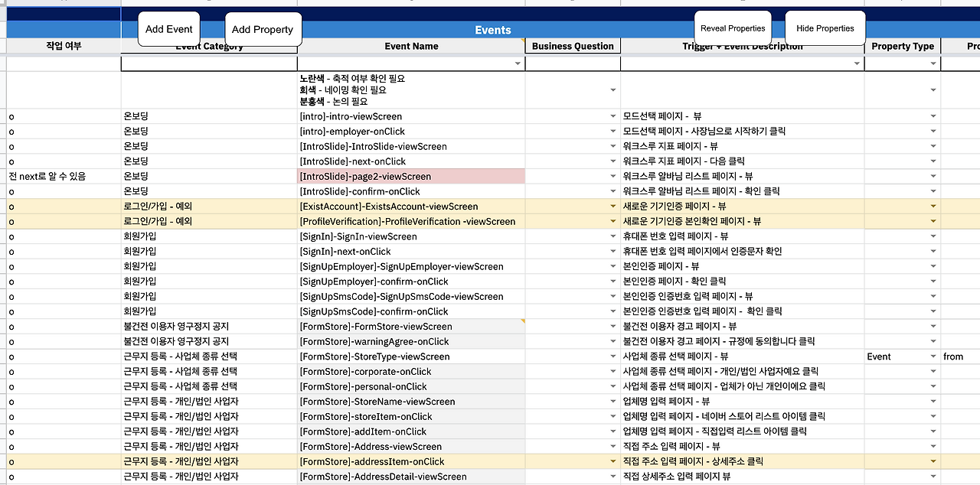Select the [FormStore]-warningAgree-onClick cell
980x485 pixels.
(x=411, y=342)
